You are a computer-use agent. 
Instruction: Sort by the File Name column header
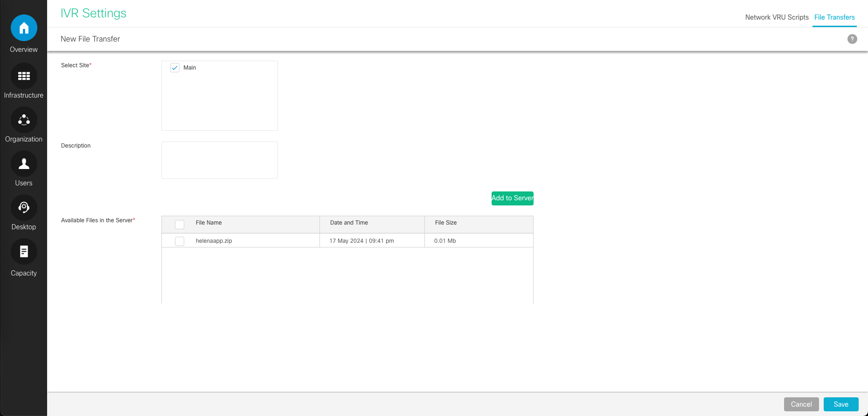click(208, 223)
